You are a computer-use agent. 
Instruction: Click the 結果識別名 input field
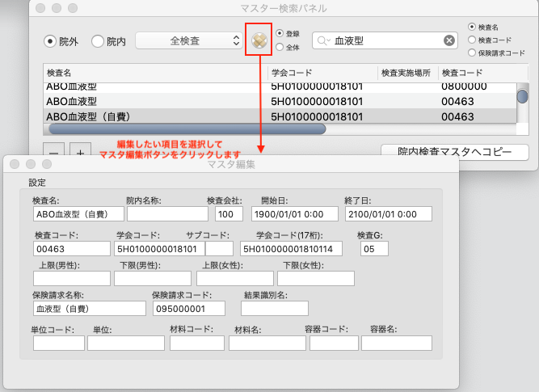[x=274, y=309]
